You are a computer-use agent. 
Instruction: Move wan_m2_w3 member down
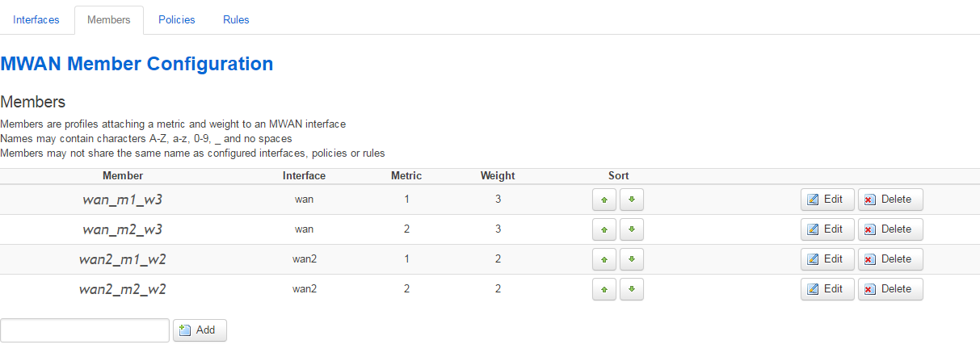pos(632,229)
